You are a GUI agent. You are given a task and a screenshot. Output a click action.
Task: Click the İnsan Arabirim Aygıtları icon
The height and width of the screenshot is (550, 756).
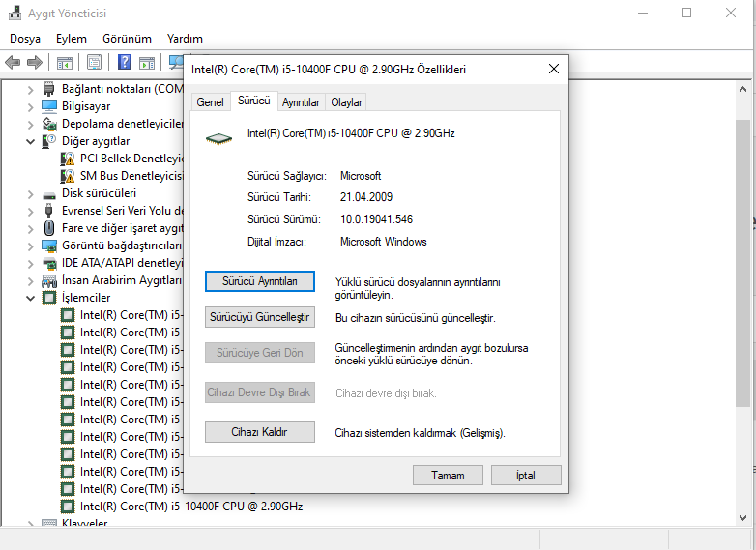tap(49, 280)
